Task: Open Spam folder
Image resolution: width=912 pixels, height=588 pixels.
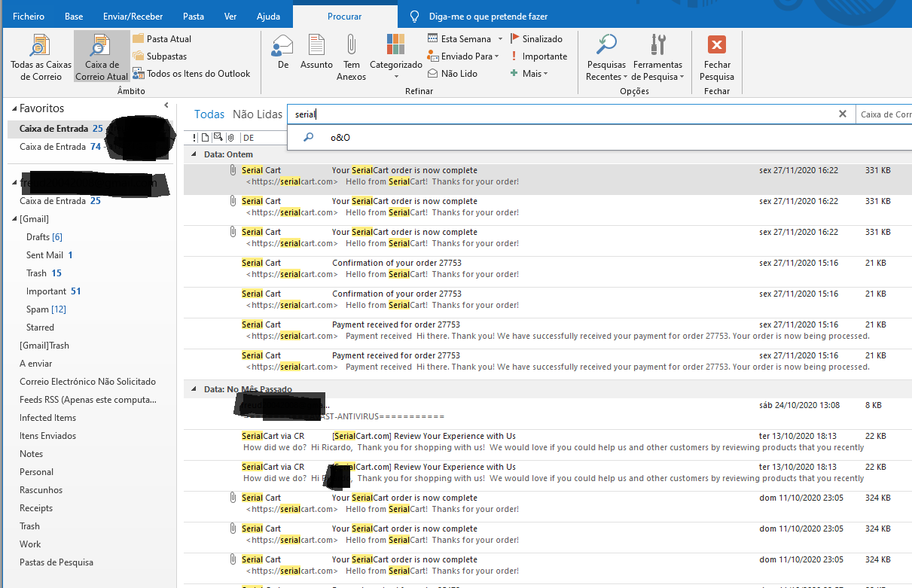Action: point(46,309)
